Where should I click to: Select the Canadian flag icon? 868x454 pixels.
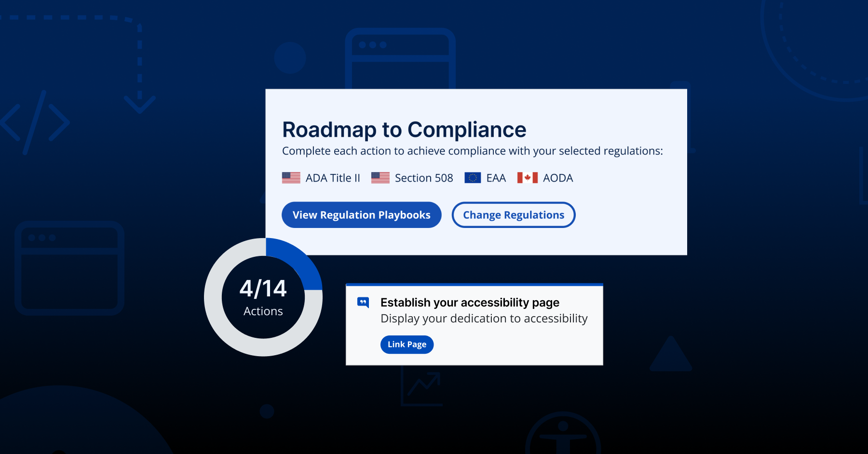tap(527, 178)
